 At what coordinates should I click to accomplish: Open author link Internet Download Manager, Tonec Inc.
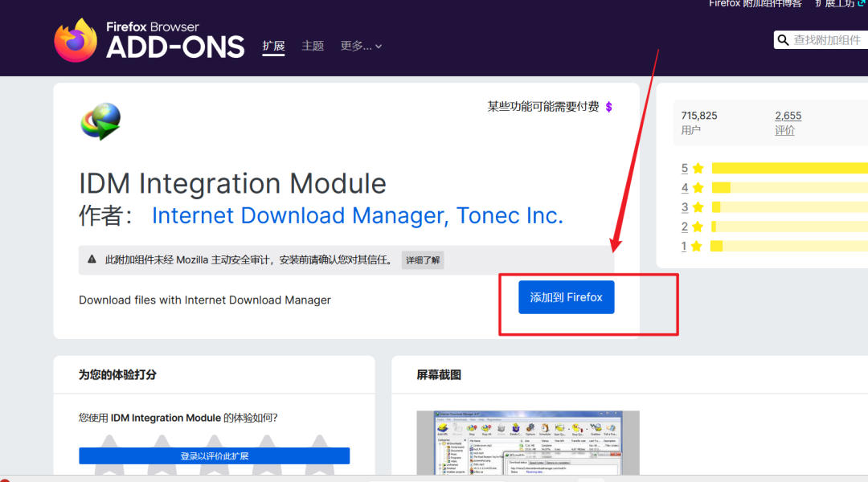click(358, 216)
